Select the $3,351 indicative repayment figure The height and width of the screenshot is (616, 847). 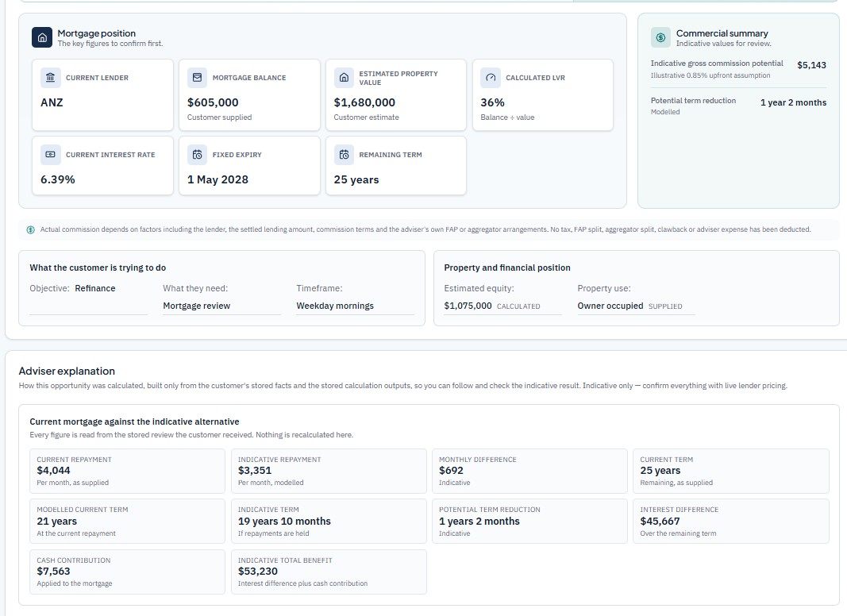tap(255, 471)
